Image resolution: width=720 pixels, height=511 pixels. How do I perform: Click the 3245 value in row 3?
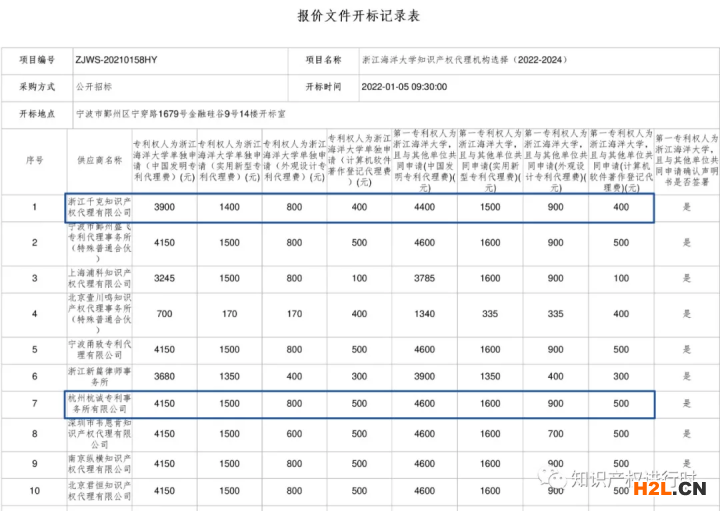[164, 279]
